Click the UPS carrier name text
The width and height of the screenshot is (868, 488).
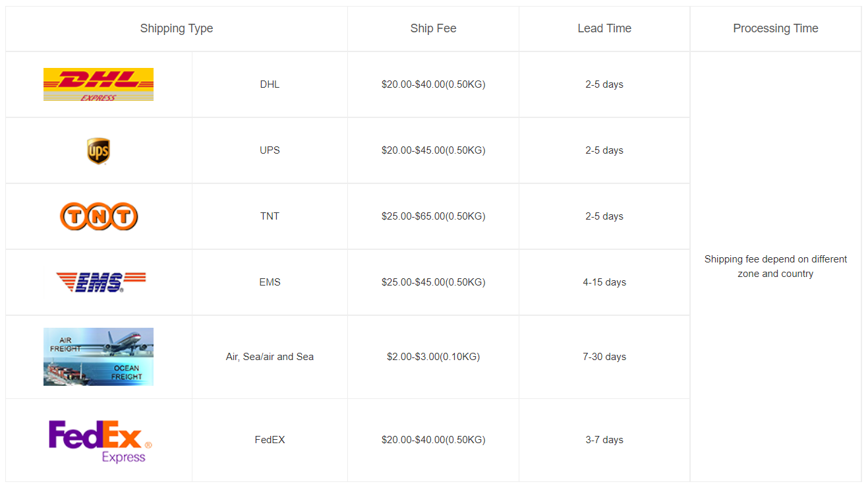click(270, 150)
